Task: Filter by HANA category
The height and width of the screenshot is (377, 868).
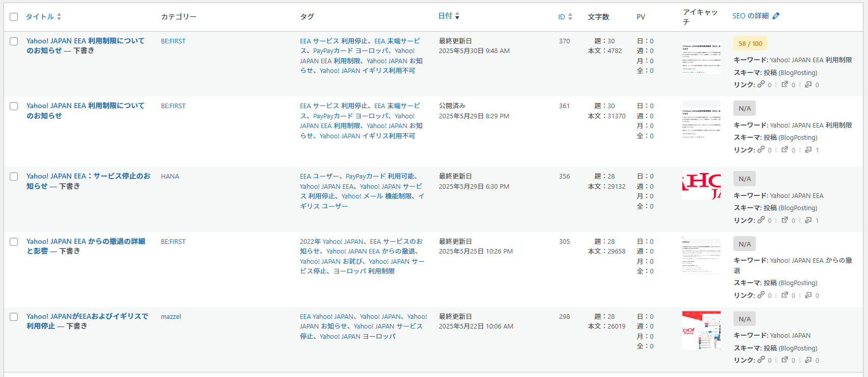Action: point(170,177)
